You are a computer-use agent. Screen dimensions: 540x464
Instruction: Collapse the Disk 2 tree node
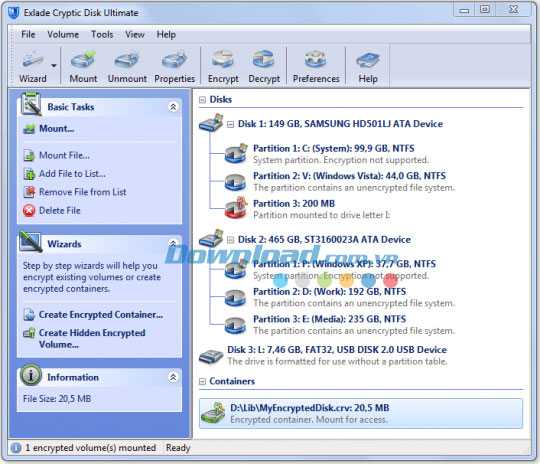[x=230, y=240]
